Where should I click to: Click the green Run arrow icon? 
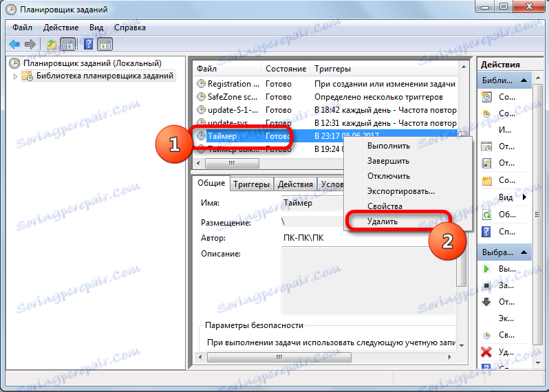pyautogui.click(x=486, y=269)
